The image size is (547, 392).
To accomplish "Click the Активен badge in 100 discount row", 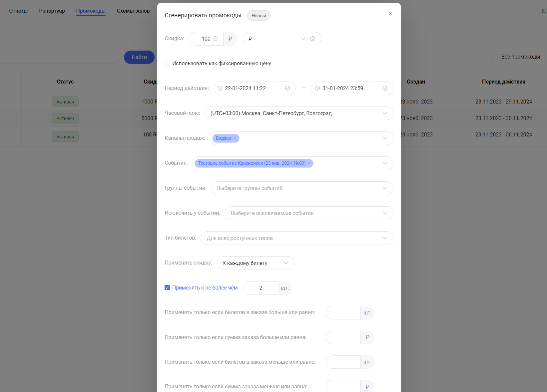I will (x=65, y=137).
